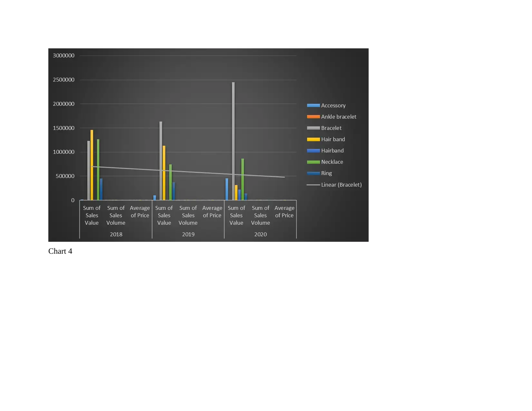Image resolution: width=532 pixels, height=411 pixels.
Task: Select the Ring legend label
Action: (x=326, y=173)
